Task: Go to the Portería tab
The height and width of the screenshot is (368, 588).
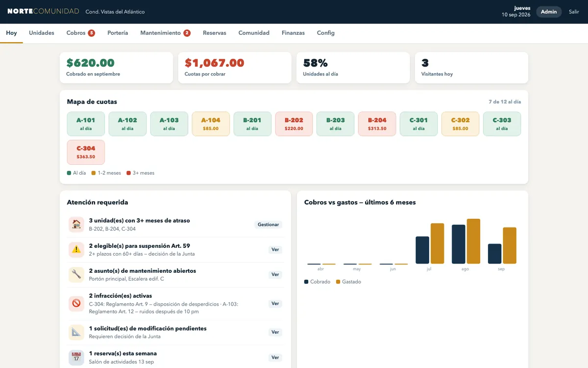Action: tap(118, 33)
